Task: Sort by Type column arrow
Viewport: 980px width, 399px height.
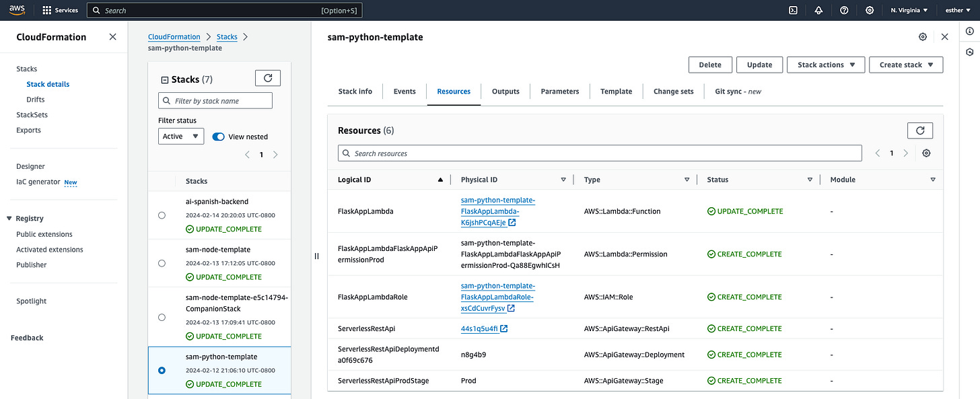Action: pos(687,180)
